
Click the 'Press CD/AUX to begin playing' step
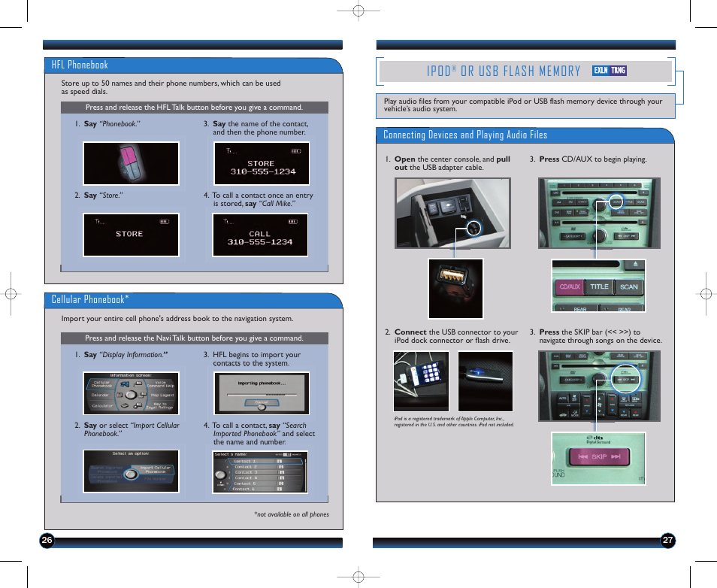(588, 159)
